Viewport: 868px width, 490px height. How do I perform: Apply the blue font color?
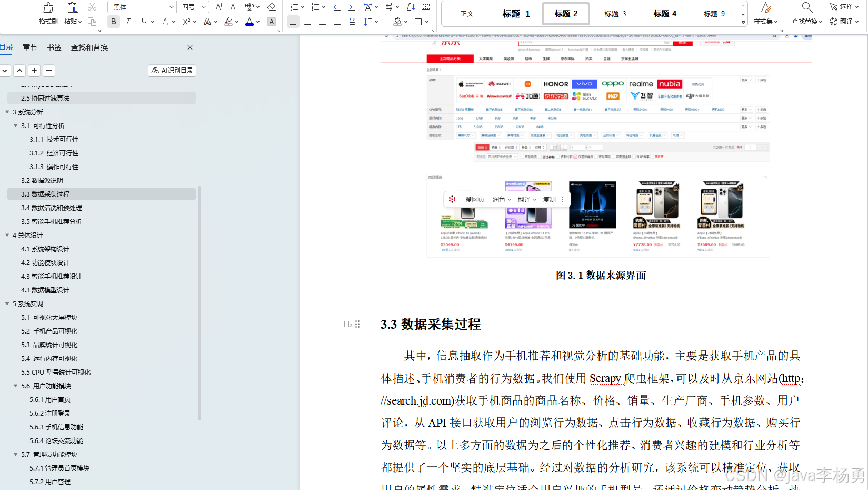250,22
